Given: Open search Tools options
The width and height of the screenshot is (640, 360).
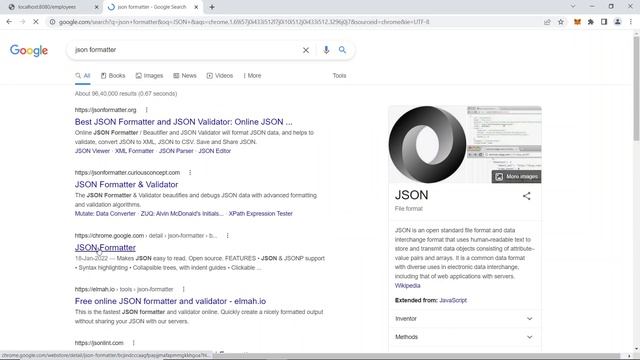Looking at the screenshot, I should click(339, 76).
